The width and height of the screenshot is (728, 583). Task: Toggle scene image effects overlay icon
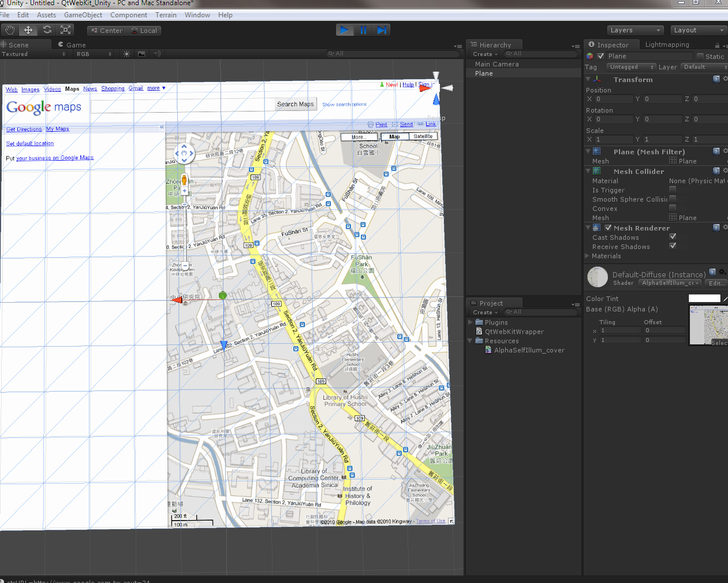(141, 54)
